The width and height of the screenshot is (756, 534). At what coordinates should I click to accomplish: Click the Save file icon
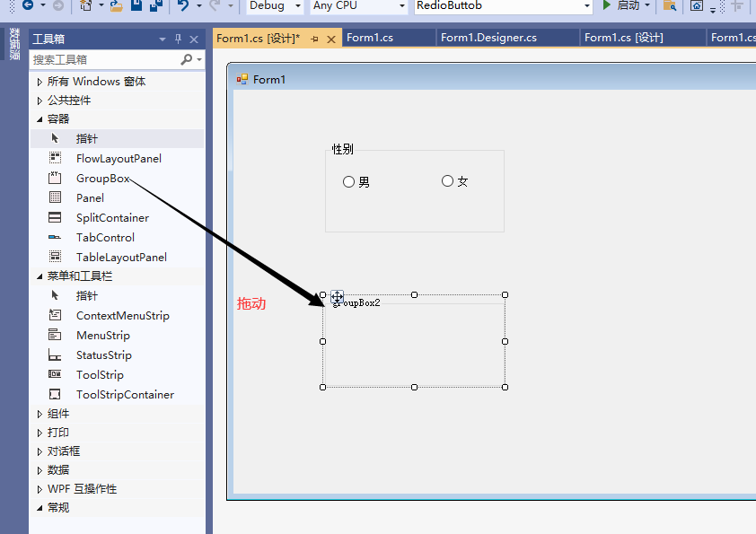[x=137, y=5]
